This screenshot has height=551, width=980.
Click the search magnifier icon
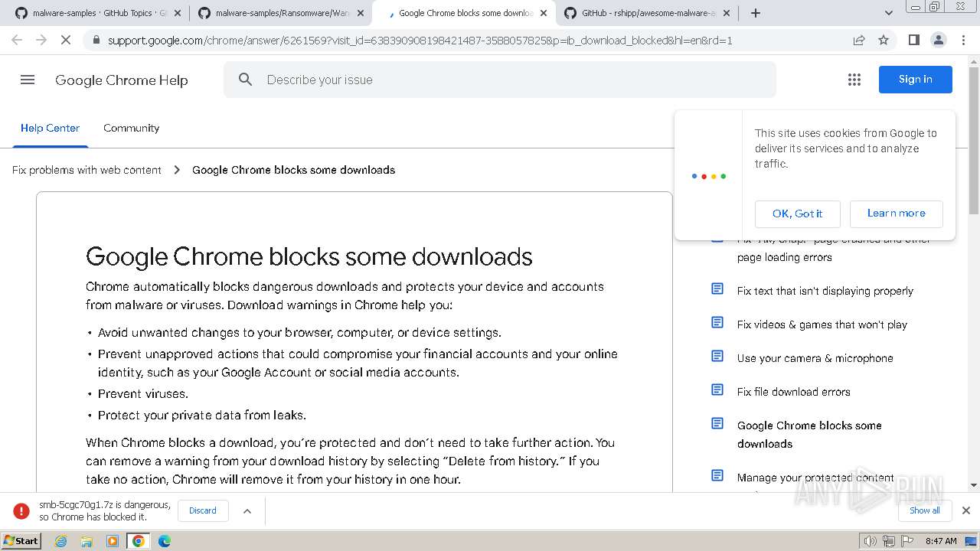pyautogui.click(x=246, y=80)
